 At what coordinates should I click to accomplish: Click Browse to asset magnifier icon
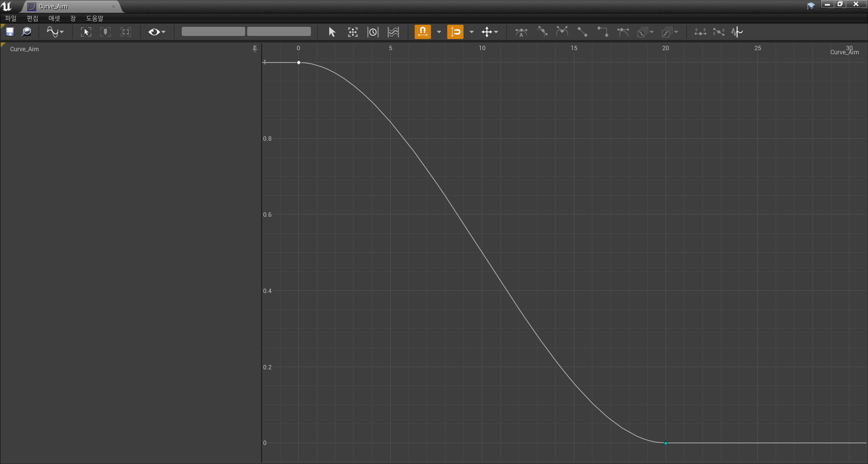click(x=26, y=32)
